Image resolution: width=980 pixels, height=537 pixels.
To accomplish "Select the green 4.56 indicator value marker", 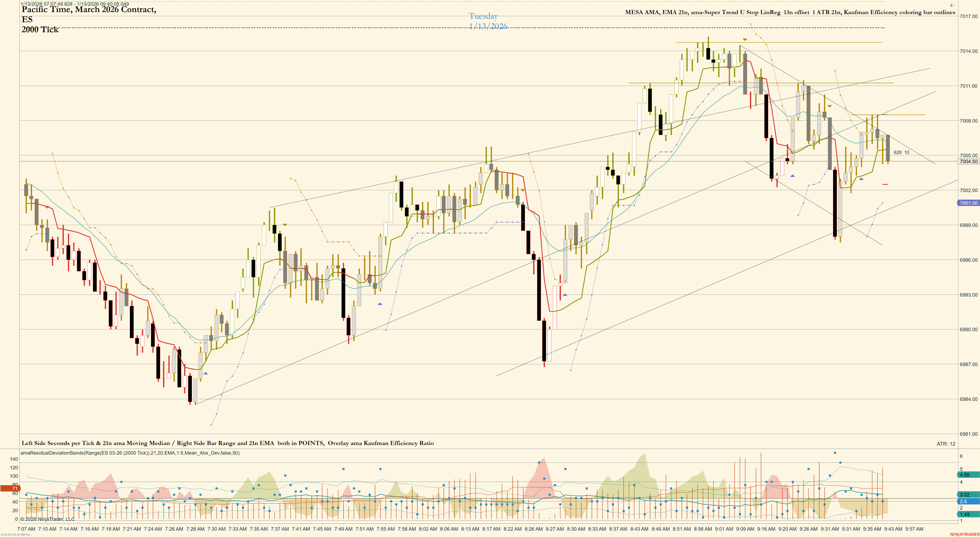I will point(968,475).
